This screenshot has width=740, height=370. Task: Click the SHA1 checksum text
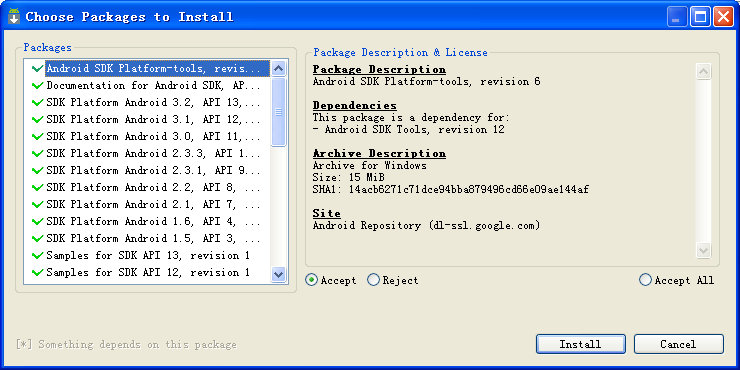pyautogui.click(x=451, y=190)
